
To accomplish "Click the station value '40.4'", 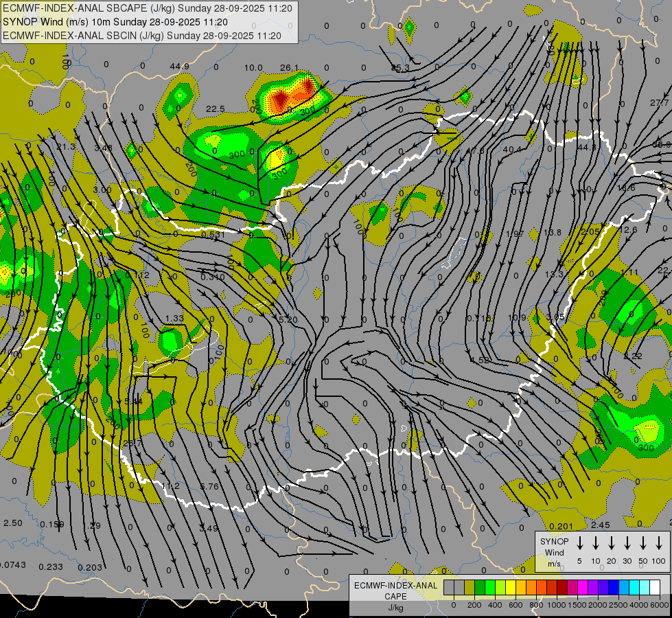I will (x=512, y=149).
